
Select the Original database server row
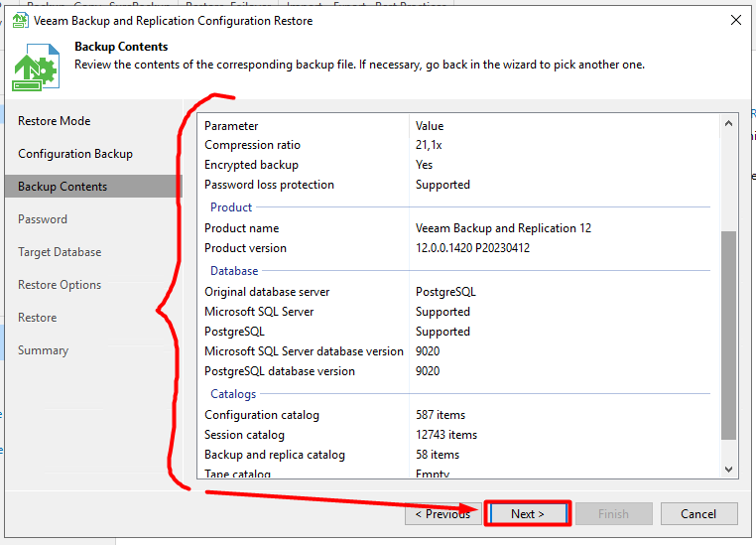458,292
